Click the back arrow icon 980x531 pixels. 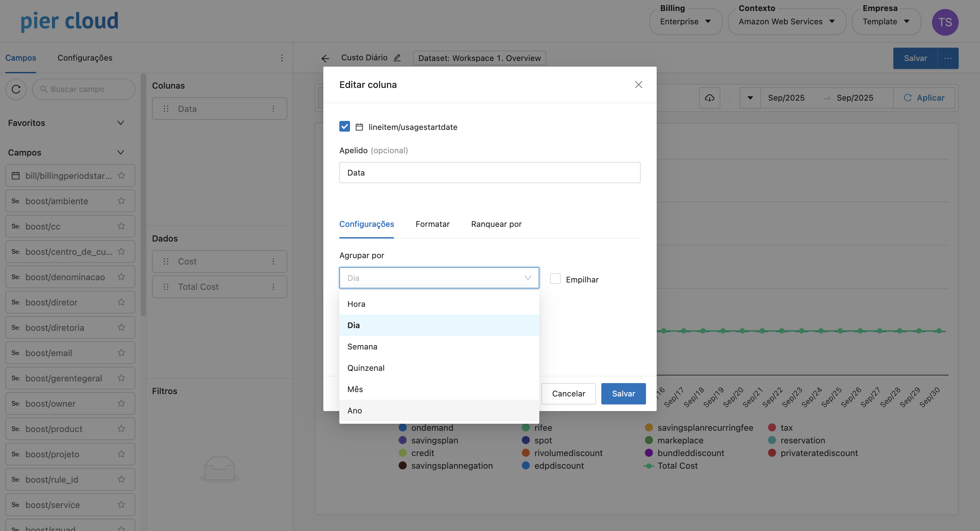(325, 58)
